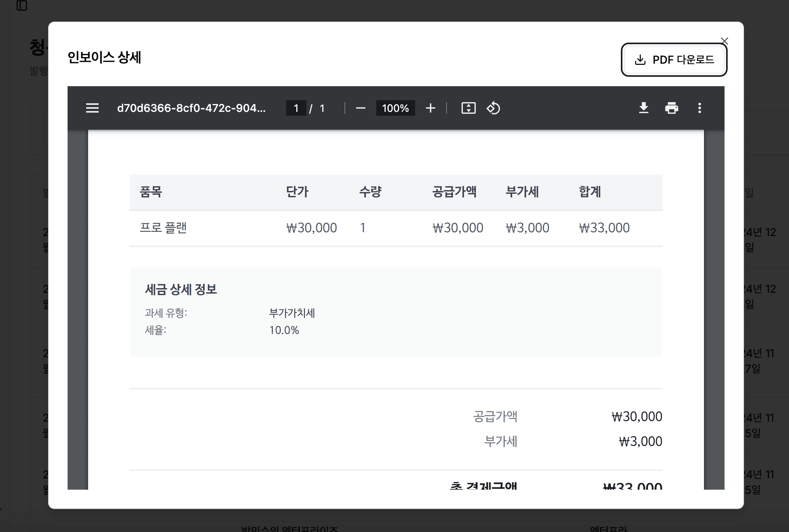Image resolution: width=789 pixels, height=532 pixels.
Task: Click the 부가세 column header
Action: pyautogui.click(x=522, y=192)
